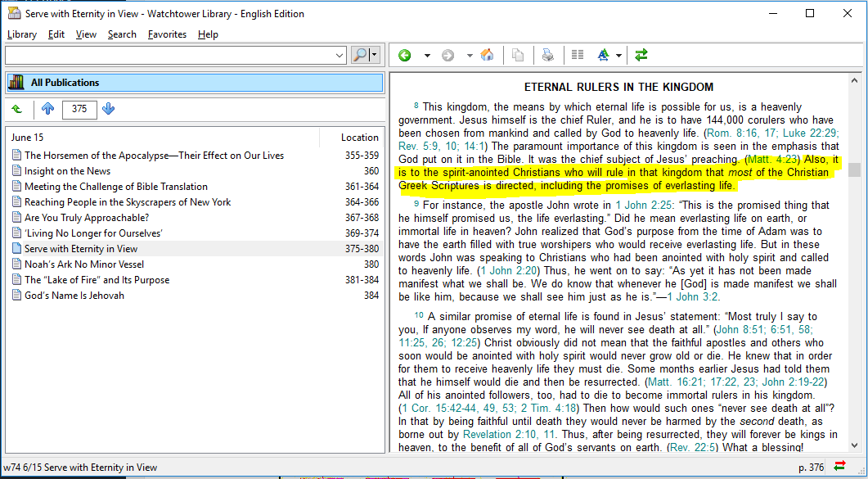The width and height of the screenshot is (868, 479).
Task: Click the red-green sync arrows in the status bar
Action: [x=839, y=467]
